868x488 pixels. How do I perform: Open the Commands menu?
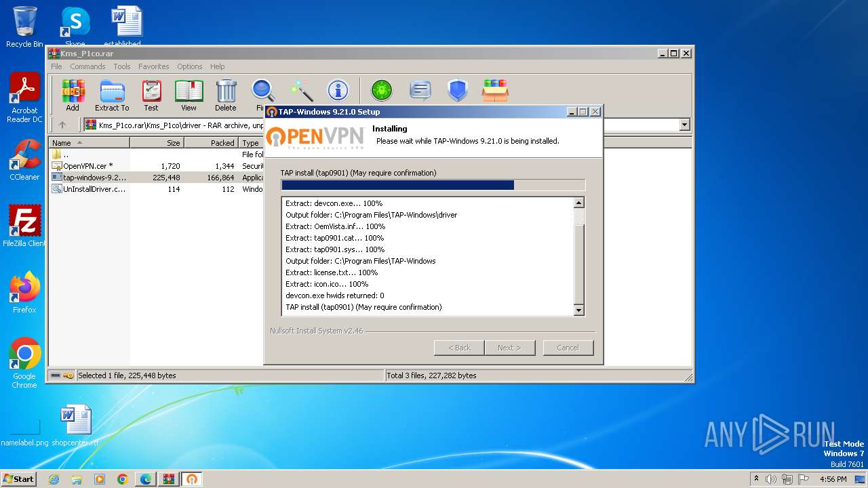coord(87,66)
